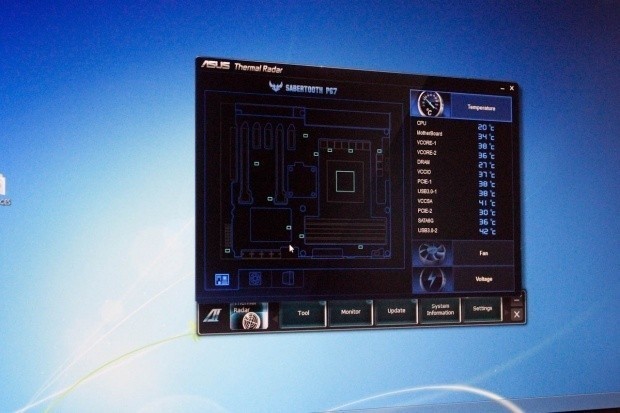Screen dimensions: 620x413
Task: Minimize the AI Suite bar
Action: 516,301
